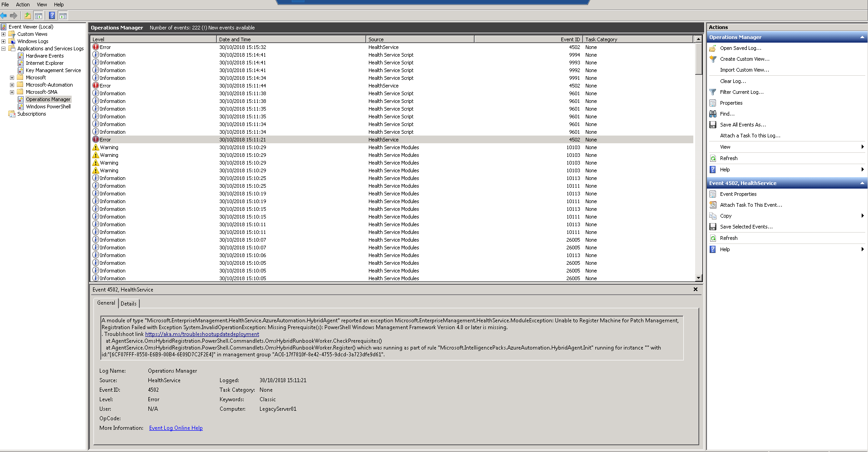
Task: Click the Create Custom View funnel icon
Action: pyautogui.click(x=713, y=59)
